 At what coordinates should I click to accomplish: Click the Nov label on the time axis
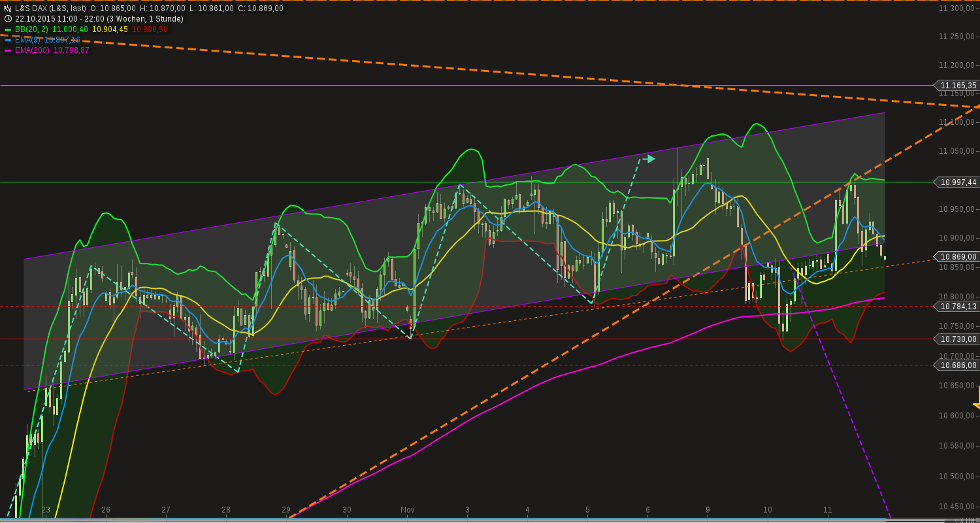408,510
